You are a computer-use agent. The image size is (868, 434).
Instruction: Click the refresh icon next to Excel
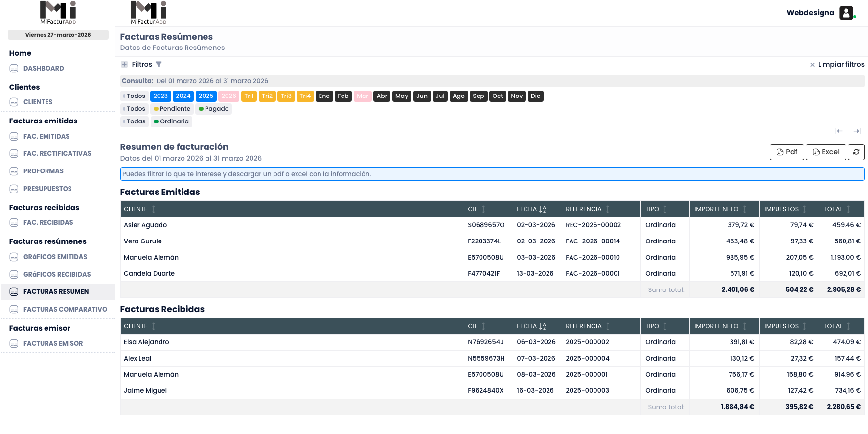pos(856,152)
